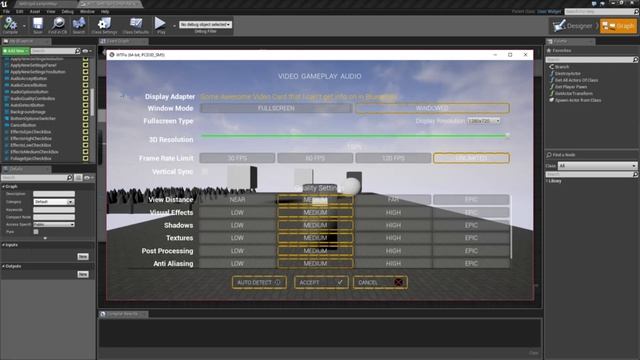Set Shadows quality to Epic
The height and width of the screenshot is (360, 640).
471,225
